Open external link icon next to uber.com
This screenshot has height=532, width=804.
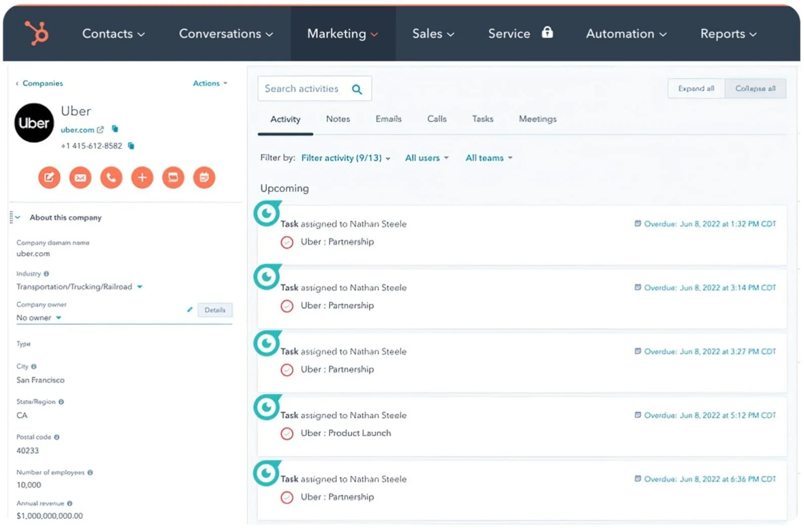click(x=100, y=130)
